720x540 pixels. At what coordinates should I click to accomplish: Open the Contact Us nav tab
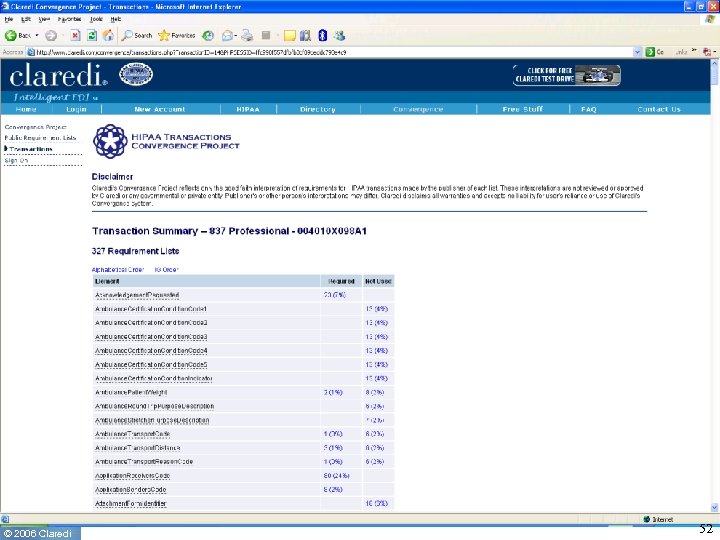click(659, 109)
